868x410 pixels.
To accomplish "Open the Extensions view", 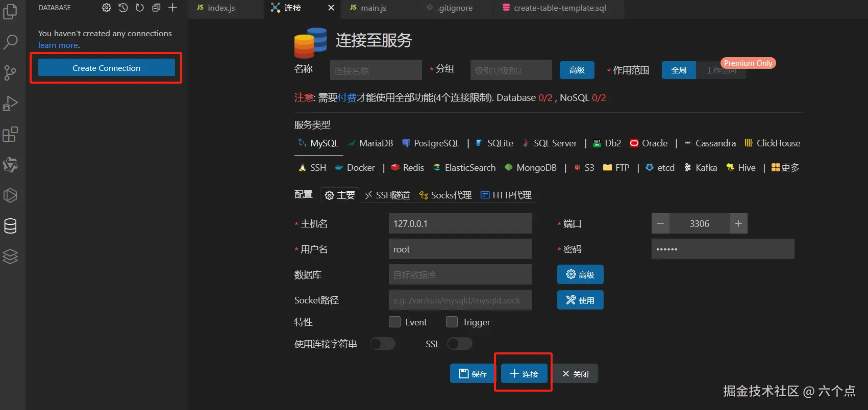I will pyautogui.click(x=10, y=134).
